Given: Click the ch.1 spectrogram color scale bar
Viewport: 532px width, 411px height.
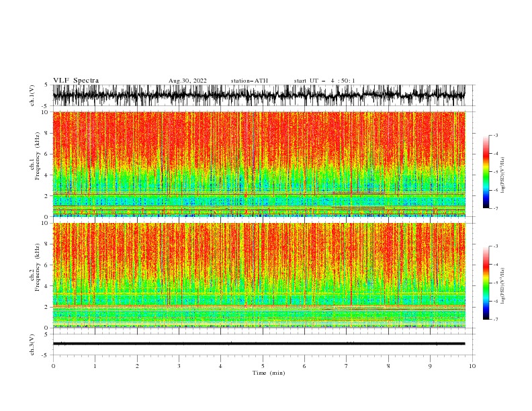Looking at the screenshot, I should 486,172.
